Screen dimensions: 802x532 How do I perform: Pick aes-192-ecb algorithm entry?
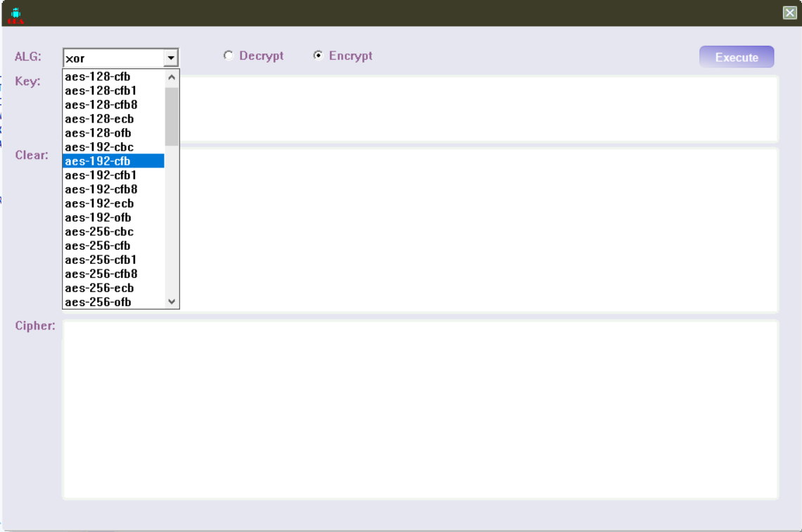click(113, 203)
